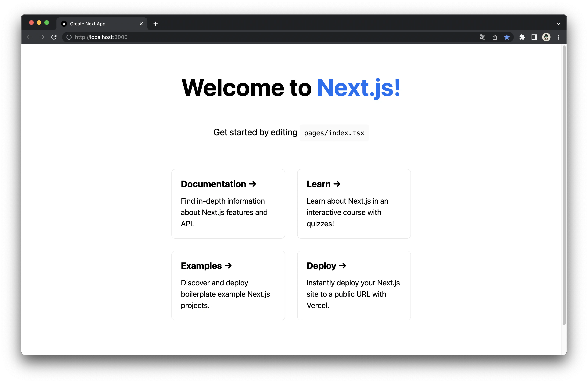Screen dimensions: 588x383
Task: Open the profile avatar menu
Action: coord(546,37)
